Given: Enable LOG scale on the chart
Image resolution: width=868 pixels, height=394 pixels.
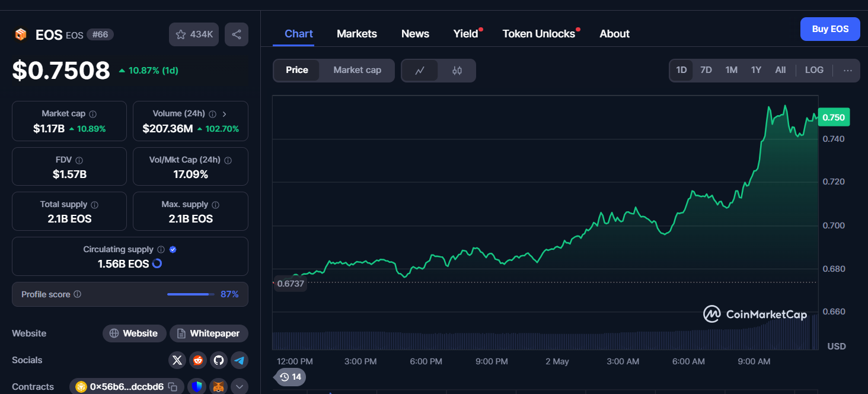Looking at the screenshot, I should [x=814, y=70].
